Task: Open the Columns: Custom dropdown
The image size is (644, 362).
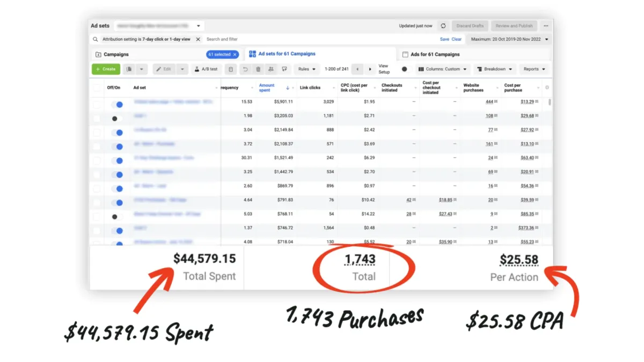Action: (x=443, y=69)
